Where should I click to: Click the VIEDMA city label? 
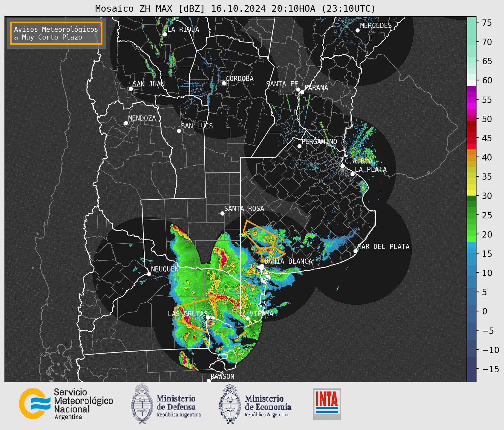click(261, 314)
